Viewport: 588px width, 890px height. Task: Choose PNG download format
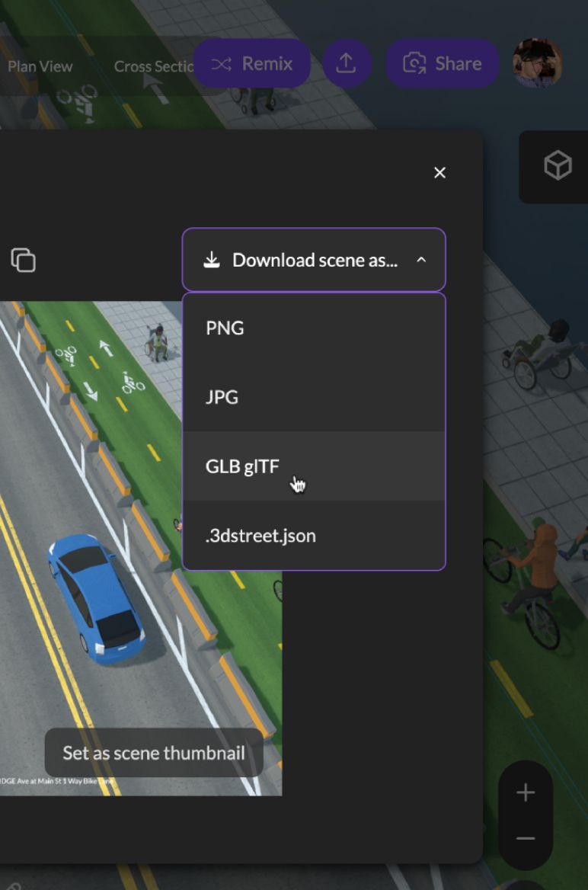click(x=314, y=328)
